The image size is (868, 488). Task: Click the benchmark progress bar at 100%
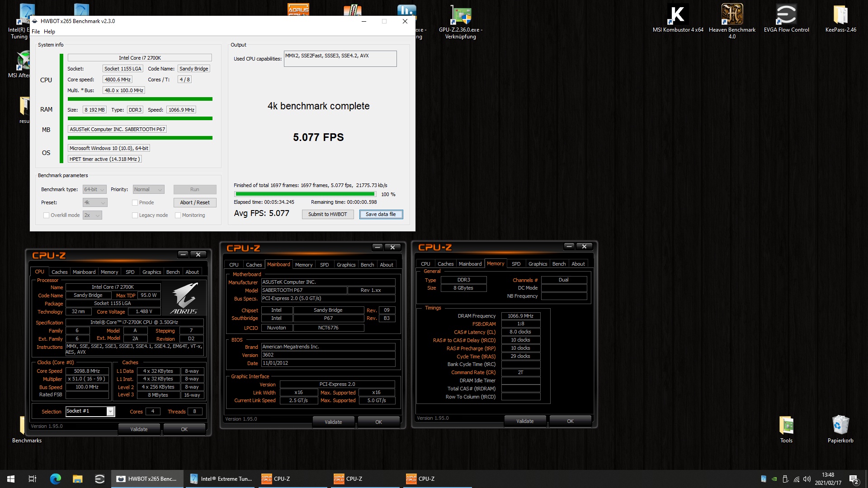(305, 194)
